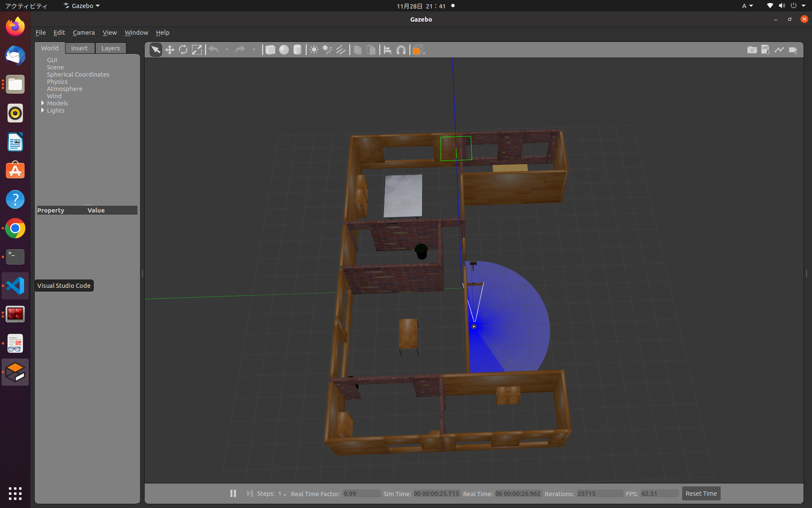This screenshot has width=812, height=508.
Task: Click the record video icon
Action: [x=793, y=50]
